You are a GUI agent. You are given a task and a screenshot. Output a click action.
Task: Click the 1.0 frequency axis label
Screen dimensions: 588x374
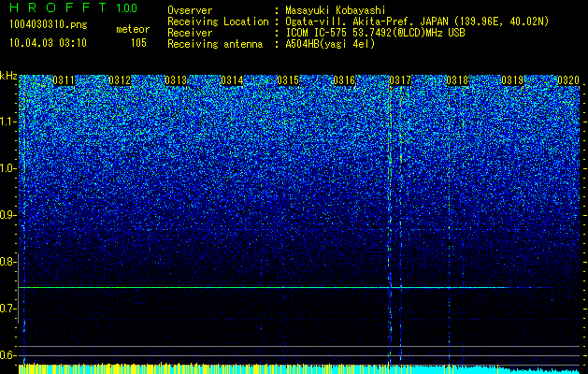8,169
